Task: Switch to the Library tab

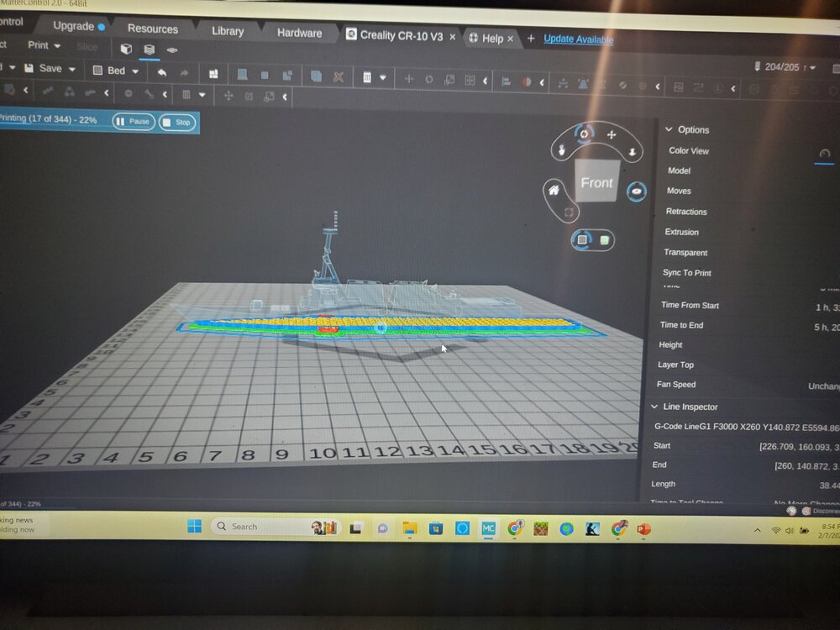Action: (x=227, y=31)
